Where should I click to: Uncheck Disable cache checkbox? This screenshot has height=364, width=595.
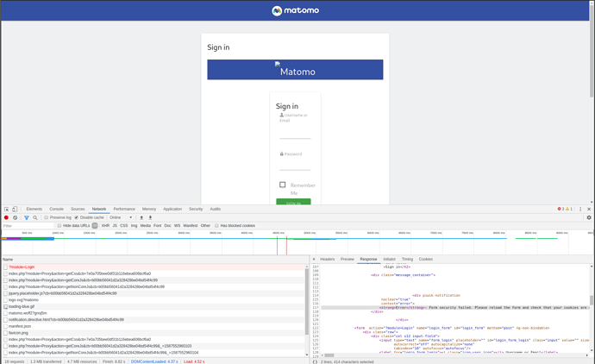pos(76,217)
